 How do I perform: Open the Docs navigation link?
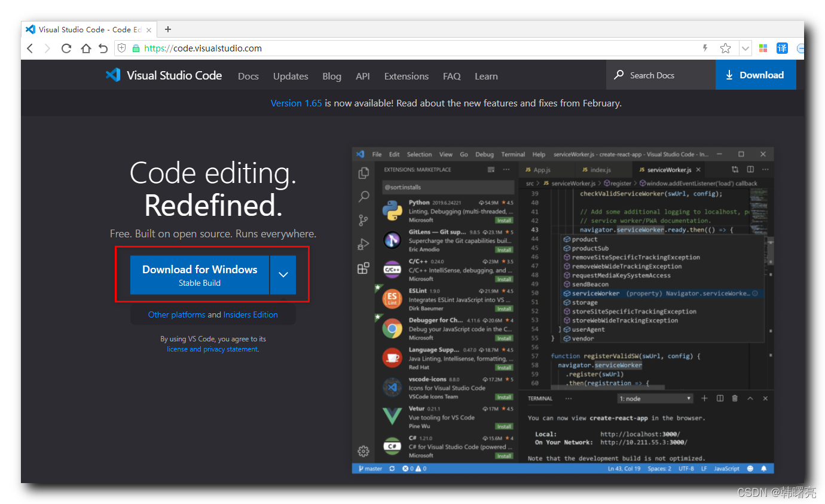pyautogui.click(x=248, y=77)
